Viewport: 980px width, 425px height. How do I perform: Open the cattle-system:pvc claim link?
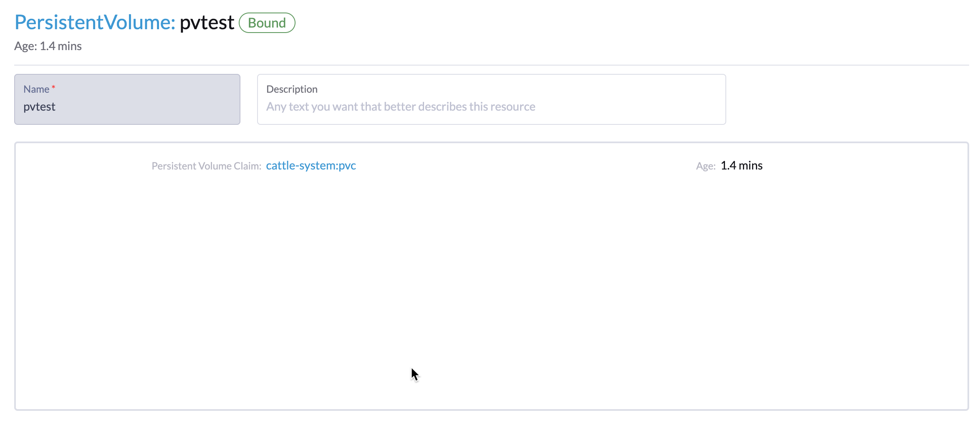(311, 165)
